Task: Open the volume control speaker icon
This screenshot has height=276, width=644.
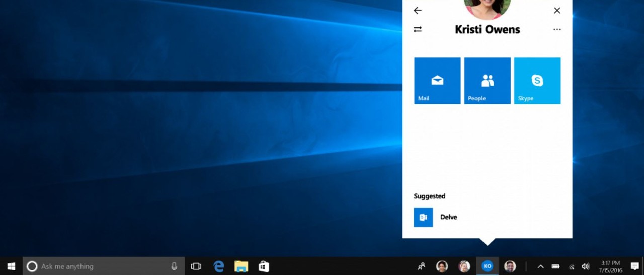Action: 586,266
